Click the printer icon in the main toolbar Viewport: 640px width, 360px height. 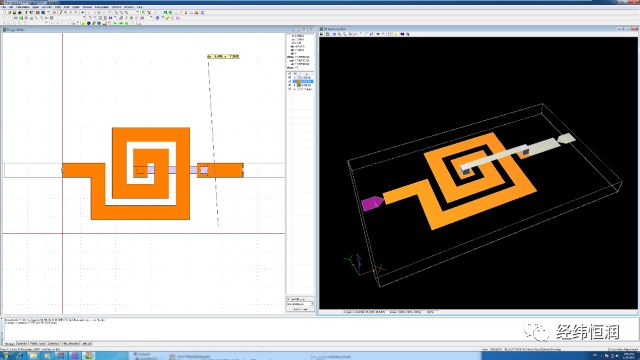pyautogui.click(x=20, y=13)
